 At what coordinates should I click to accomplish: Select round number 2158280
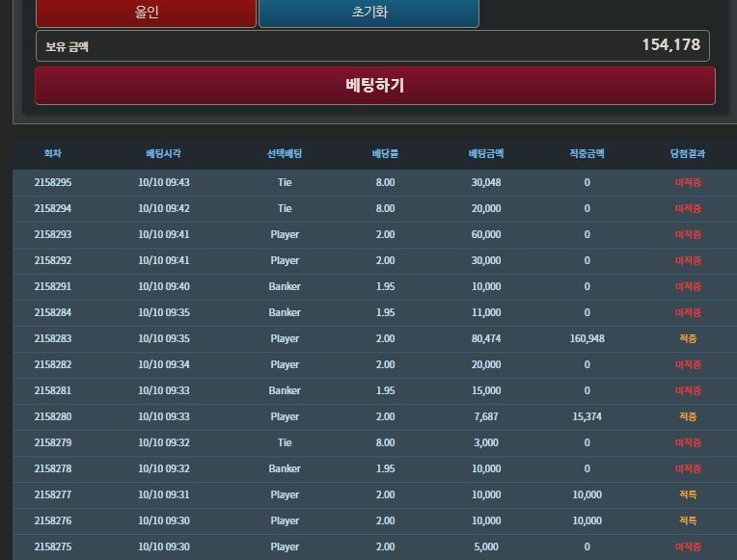click(x=53, y=416)
